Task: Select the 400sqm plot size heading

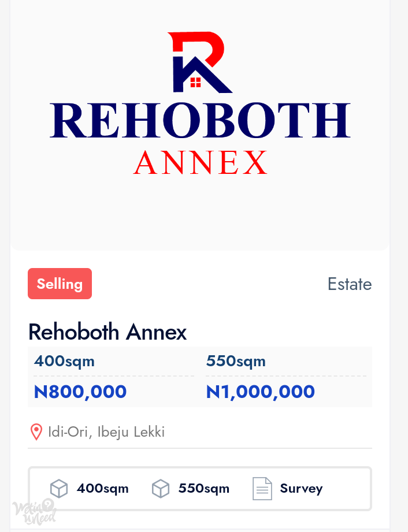Action: click(64, 361)
